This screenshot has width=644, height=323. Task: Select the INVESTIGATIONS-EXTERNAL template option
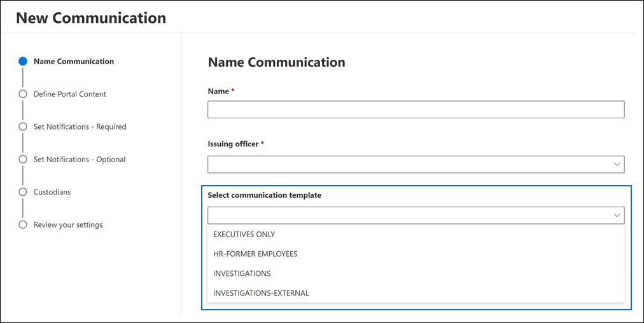pos(416,293)
